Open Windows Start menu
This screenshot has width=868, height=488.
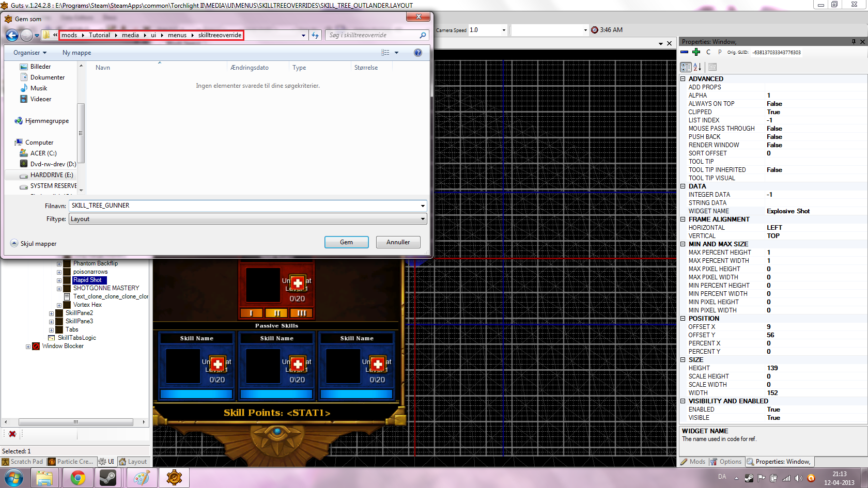pos(14,478)
